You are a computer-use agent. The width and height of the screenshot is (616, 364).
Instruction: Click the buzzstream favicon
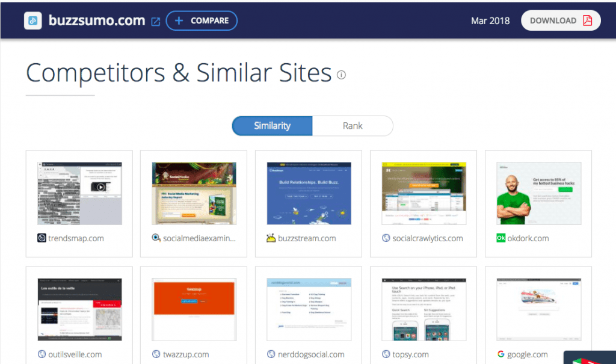[271, 238]
